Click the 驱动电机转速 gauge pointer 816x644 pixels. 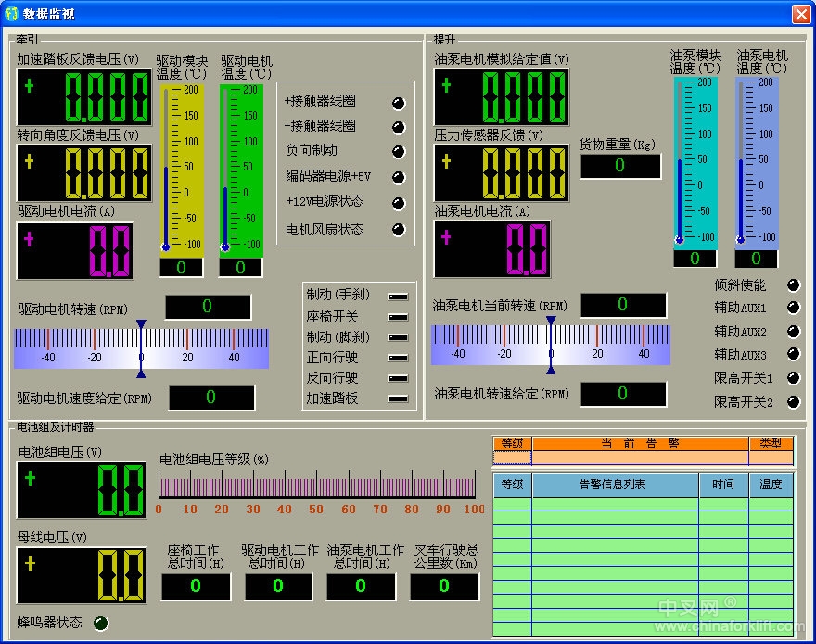click(141, 348)
